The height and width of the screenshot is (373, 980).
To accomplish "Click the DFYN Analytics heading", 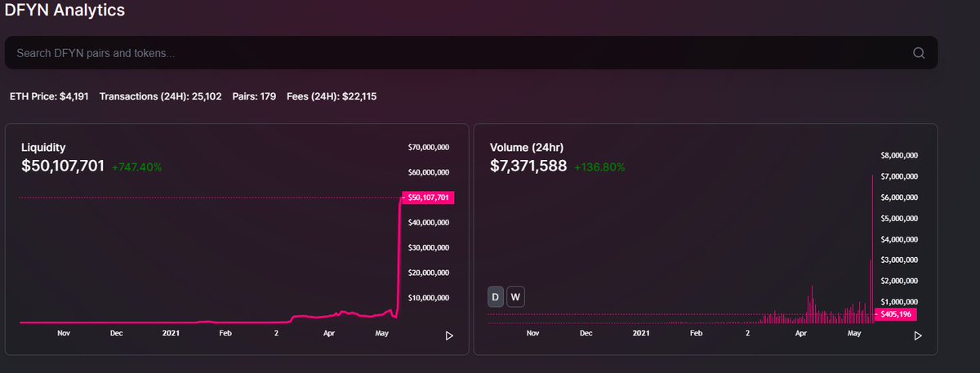I will [x=65, y=11].
